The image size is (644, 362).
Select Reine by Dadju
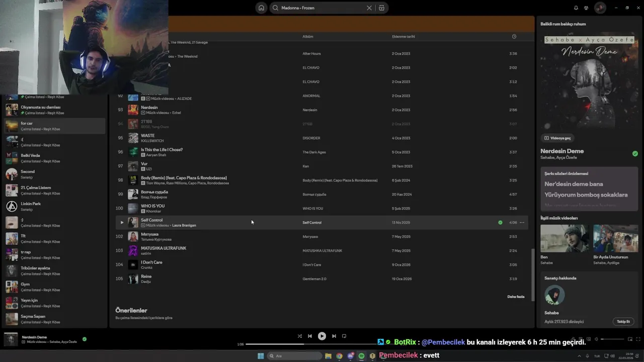[x=322, y=279]
